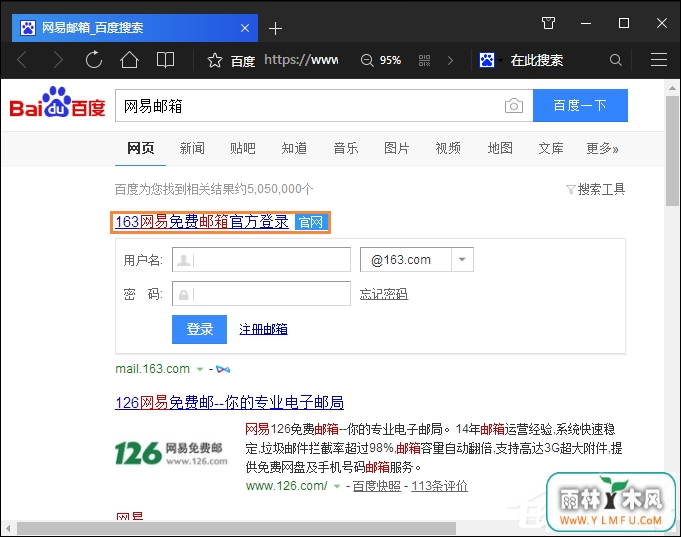The image size is (681, 537).
Task: Click the 官网 badge
Action: coord(311,222)
